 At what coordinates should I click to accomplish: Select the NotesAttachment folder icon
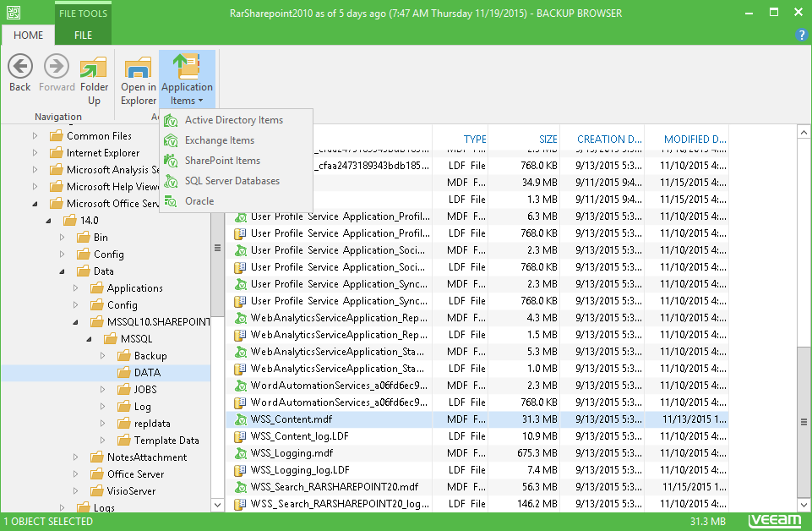[x=97, y=457]
